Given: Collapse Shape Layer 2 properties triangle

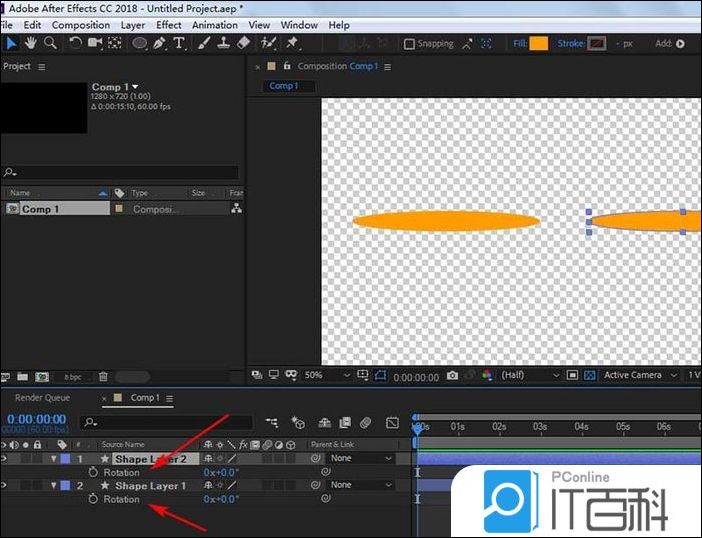Looking at the screenshot, I should click(x=53, y=459).
